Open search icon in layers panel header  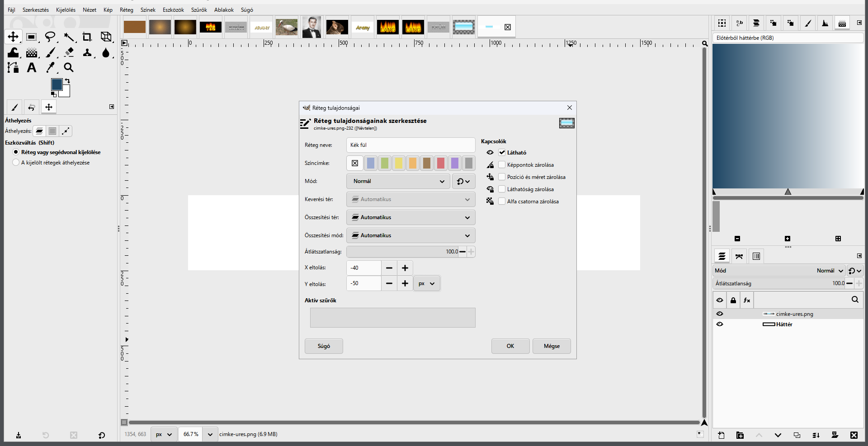855,300
